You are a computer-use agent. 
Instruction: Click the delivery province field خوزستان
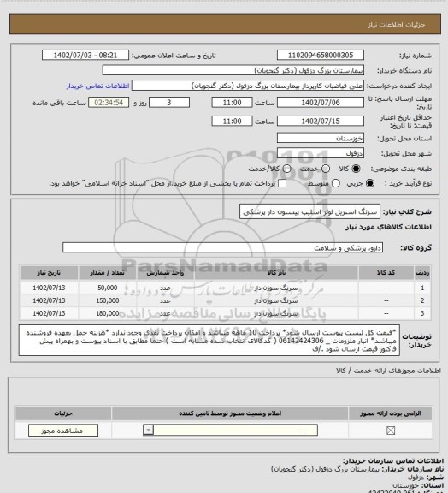[x=321, y=138]
